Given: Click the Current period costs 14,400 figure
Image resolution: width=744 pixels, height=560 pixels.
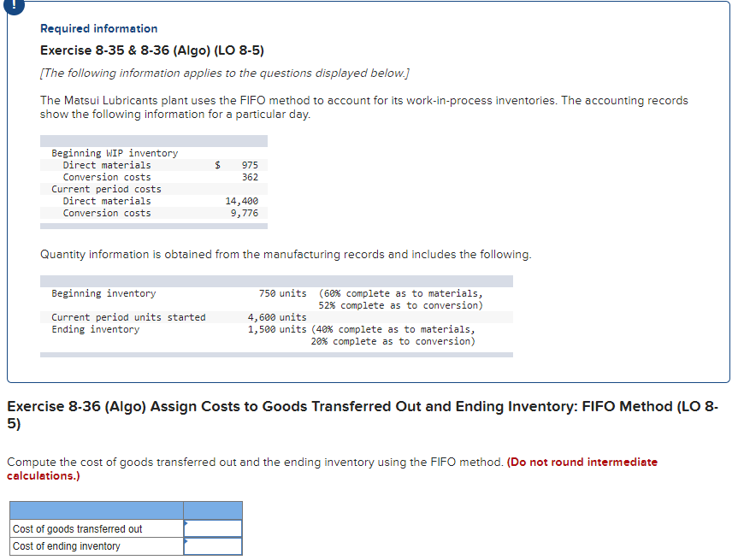Looking at the screenshot, I should click(x=244, y=201).
